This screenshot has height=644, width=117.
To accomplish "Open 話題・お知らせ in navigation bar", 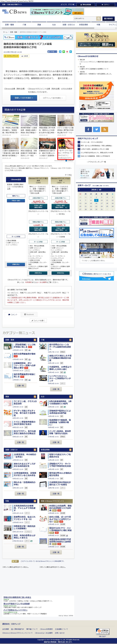I will tap(68, 25).
